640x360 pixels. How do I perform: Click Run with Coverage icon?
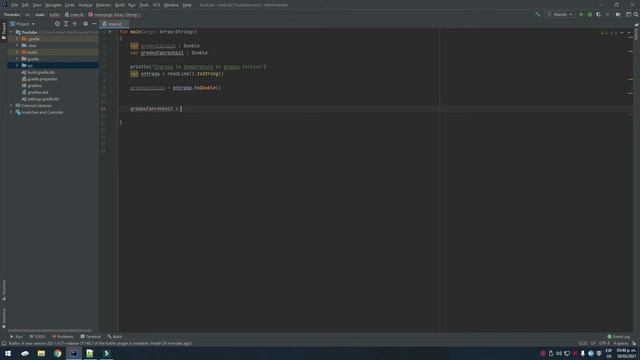(598, 14)
